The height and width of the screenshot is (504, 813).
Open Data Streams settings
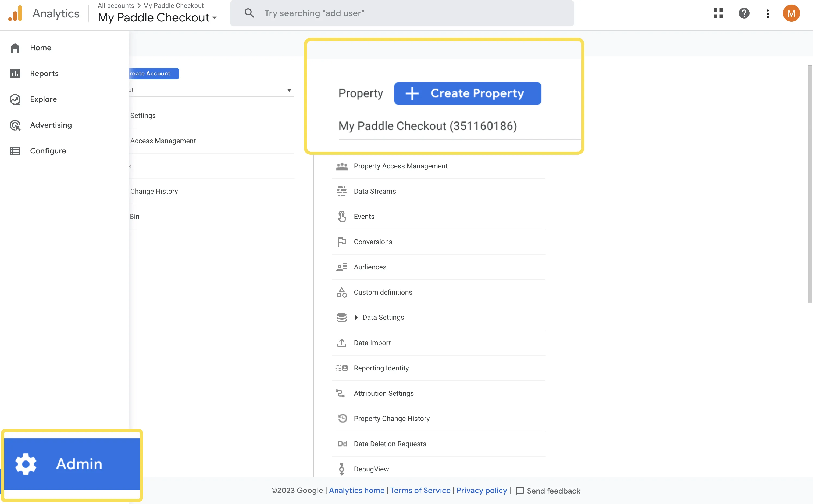point(342,191)
